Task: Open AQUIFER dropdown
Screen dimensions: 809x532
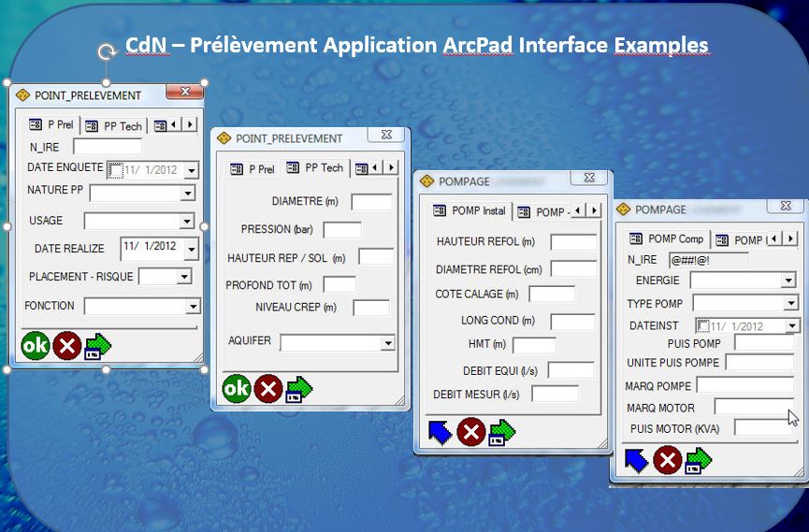Action: pyautogui.click(x=387, y=342)
